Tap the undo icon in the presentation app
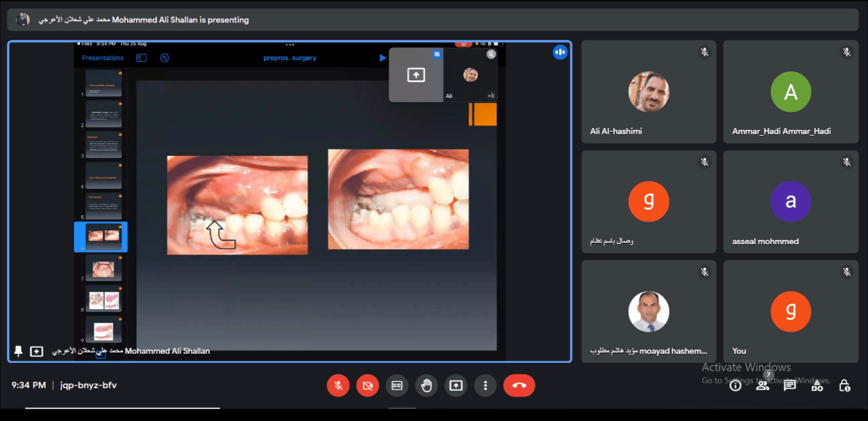The width and height of the screenshot is (868, 421). (x=164, y=58)
